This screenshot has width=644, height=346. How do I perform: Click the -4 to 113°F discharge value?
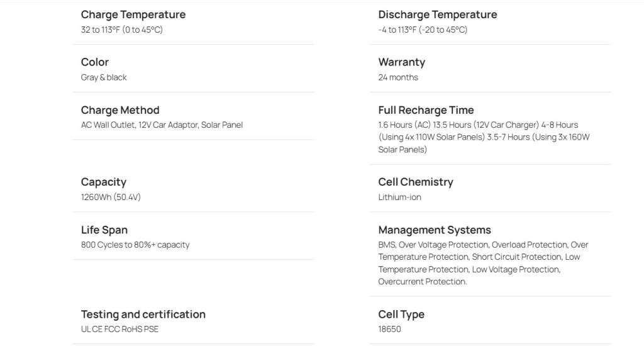[423, 30]
